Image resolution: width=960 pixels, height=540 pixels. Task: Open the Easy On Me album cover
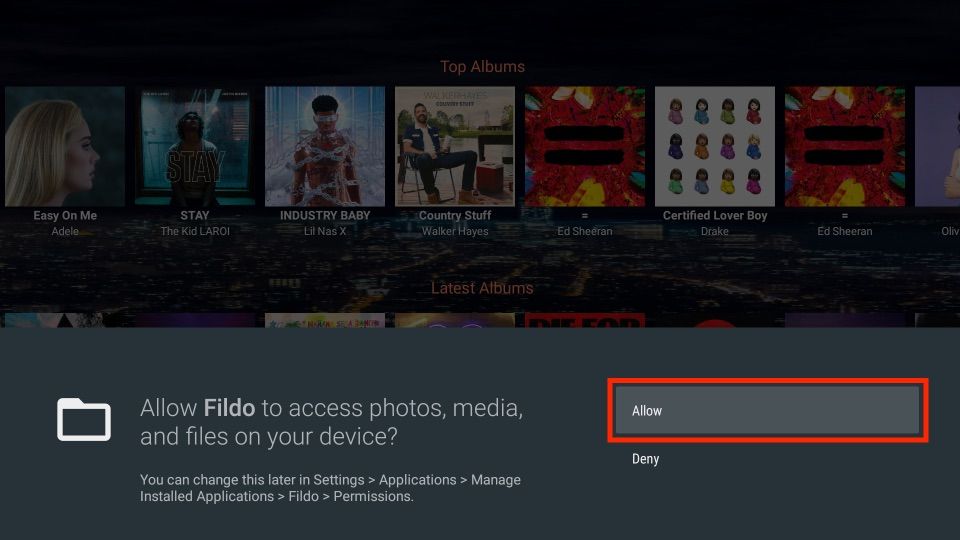point(65,146)
